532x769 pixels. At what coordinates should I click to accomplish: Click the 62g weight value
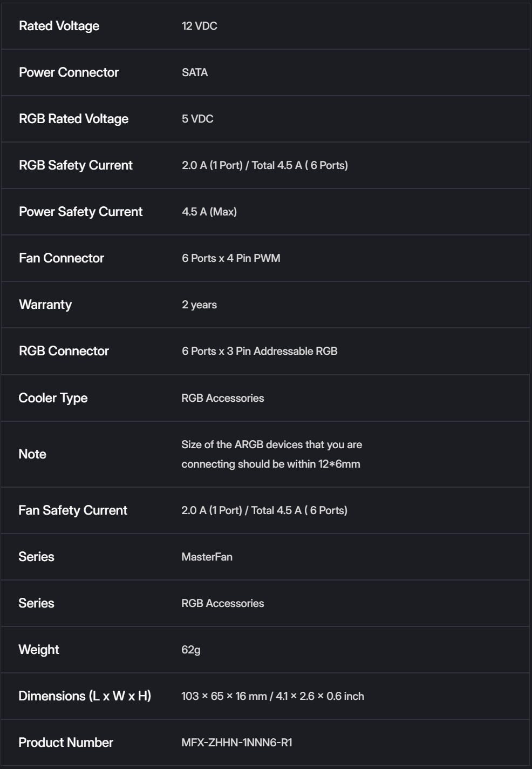click(x=190, y=650)
